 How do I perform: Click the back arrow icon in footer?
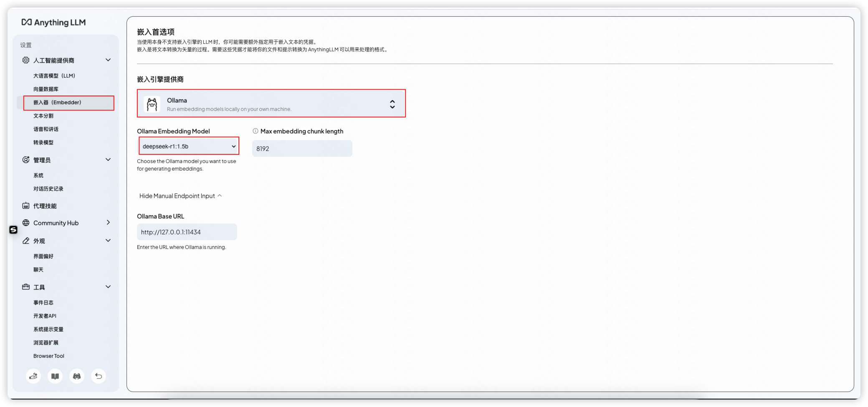coord(99,376)
